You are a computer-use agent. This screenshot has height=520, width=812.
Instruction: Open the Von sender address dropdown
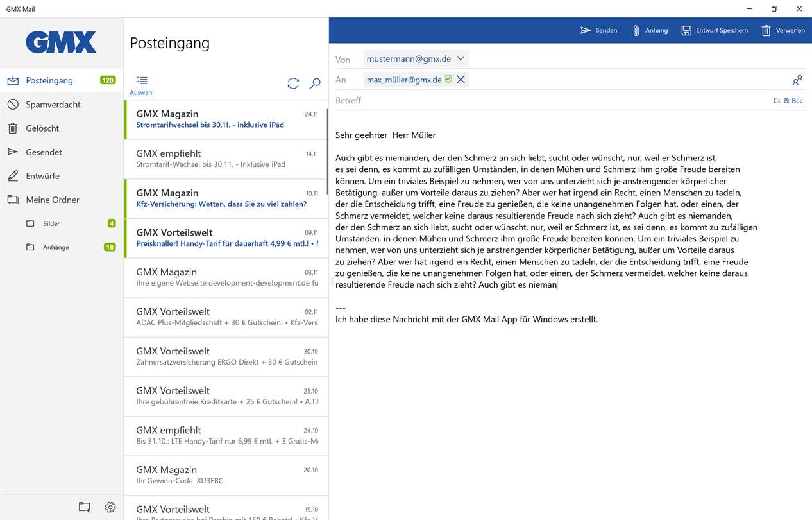pos(416,58)
